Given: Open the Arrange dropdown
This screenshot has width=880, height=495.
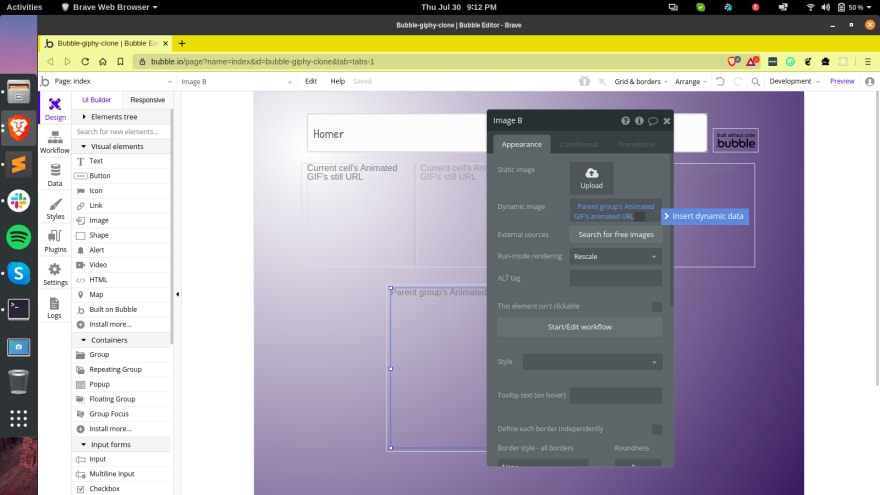Looking at the screenshot, I should [691, 81].
